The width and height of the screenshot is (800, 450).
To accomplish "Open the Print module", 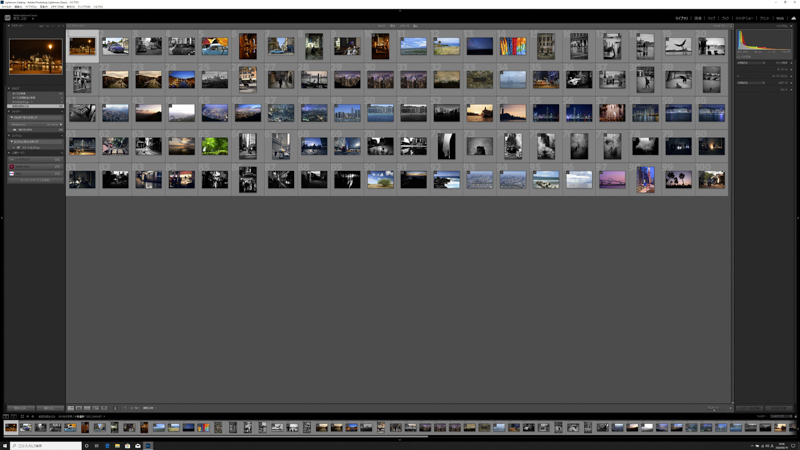I will pyautogui.click(x=764, y=18).
